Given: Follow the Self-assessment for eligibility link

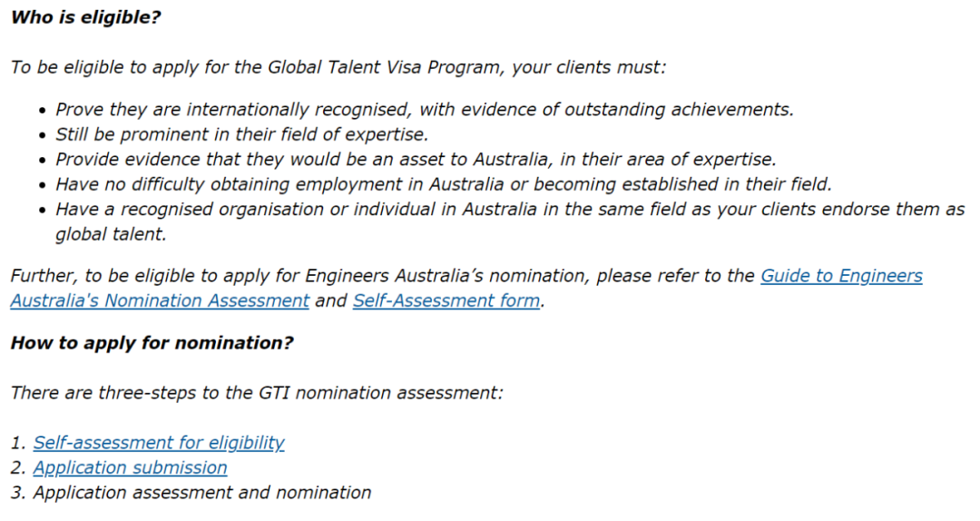Looking at the screenshot, I should point(159,443).
